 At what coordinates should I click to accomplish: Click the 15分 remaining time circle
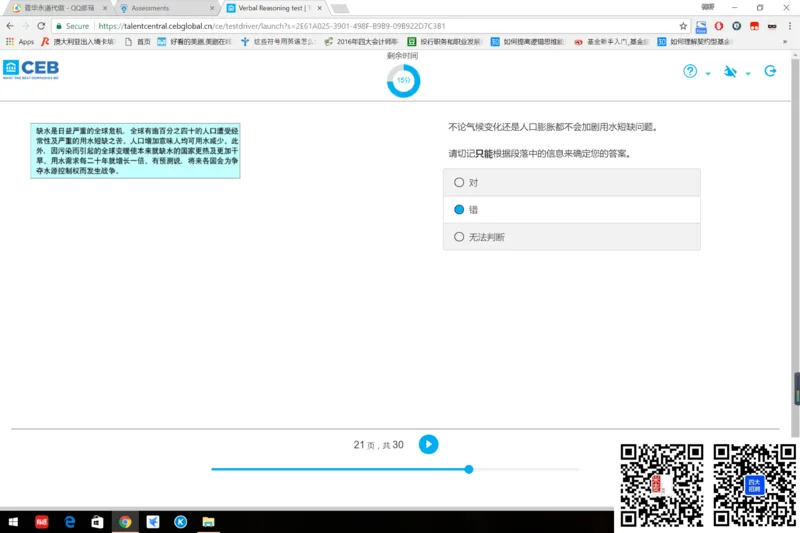pyautogui.click(x=403, y=81)
